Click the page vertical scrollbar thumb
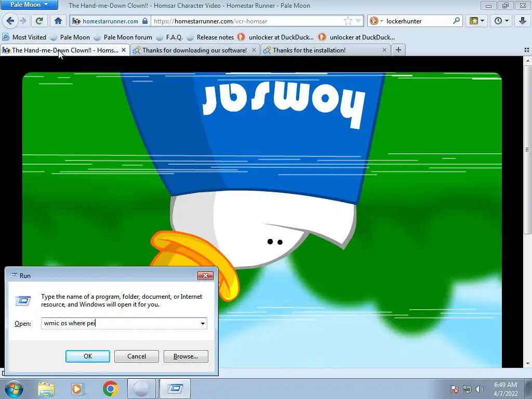This screenshot has width=532, height=399. pyautogui.click(x=527, y=149)
